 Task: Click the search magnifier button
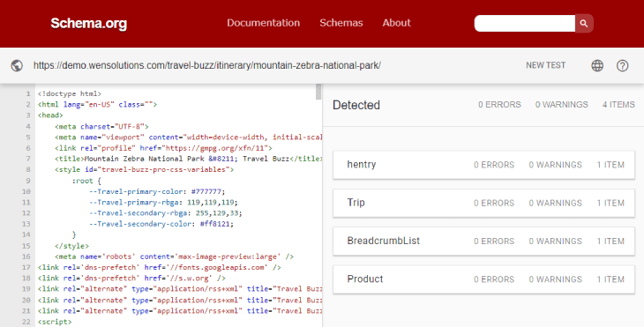pos(584,24)
